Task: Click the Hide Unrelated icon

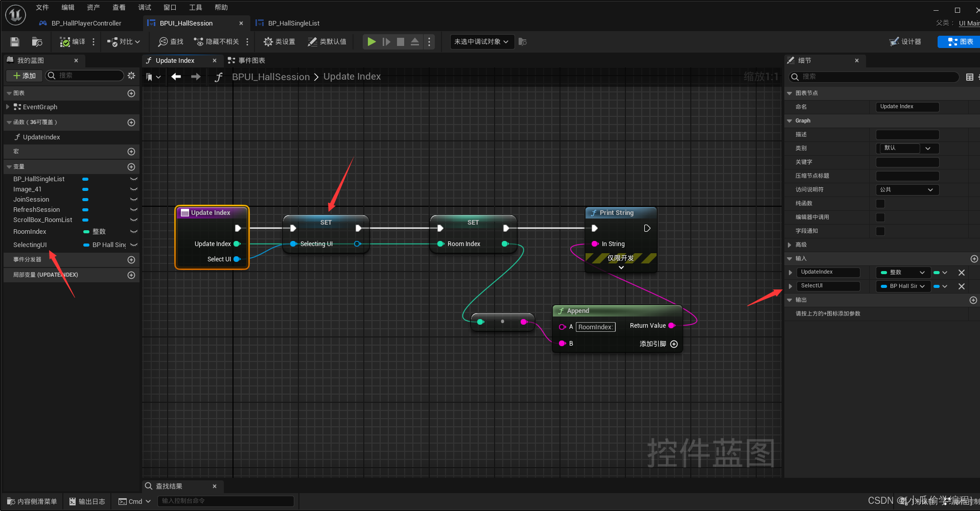Action: [x=199, y=42]
